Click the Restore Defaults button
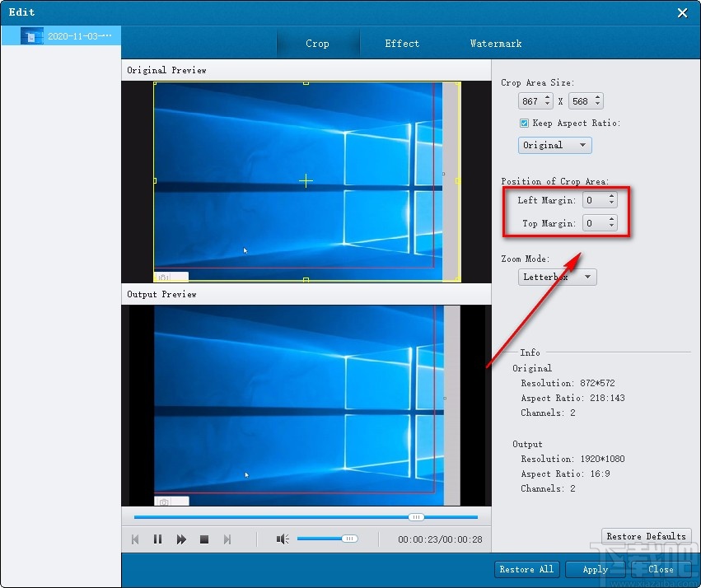Viewport: 701px width, 588px height. click(x=646, y=536)
